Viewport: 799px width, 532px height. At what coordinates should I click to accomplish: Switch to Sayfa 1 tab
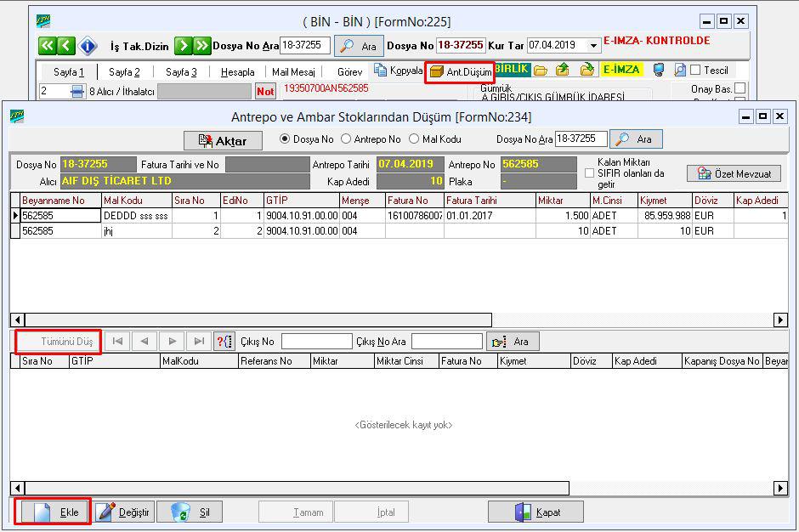click(x=69, y=72)
